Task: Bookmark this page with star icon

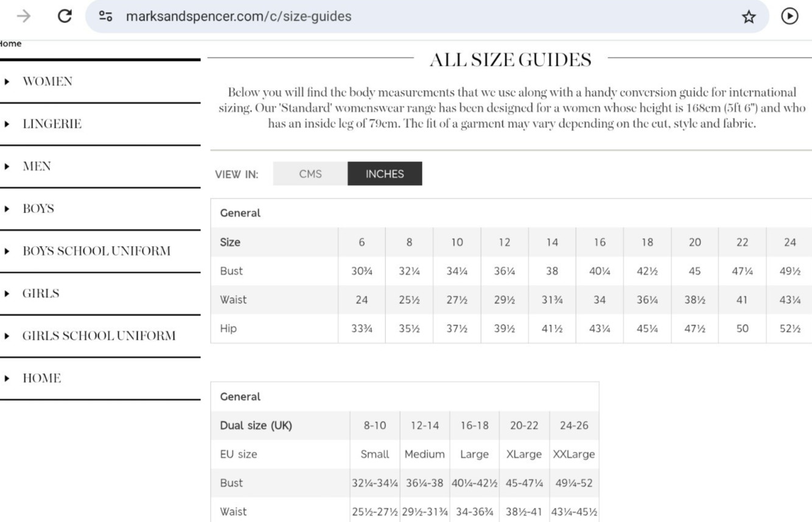Action: 749,16
